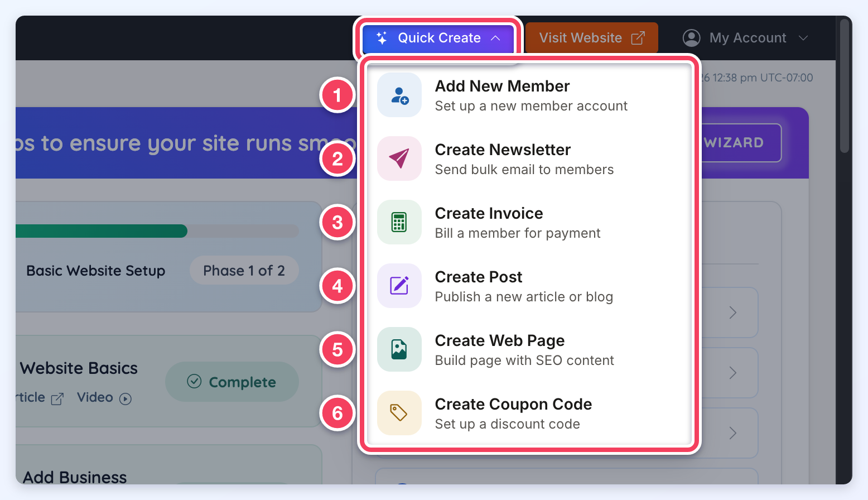This screenshot has height=500, width=868.
Task: Click the 'Basic Website Setup' label
Action: 96,271
